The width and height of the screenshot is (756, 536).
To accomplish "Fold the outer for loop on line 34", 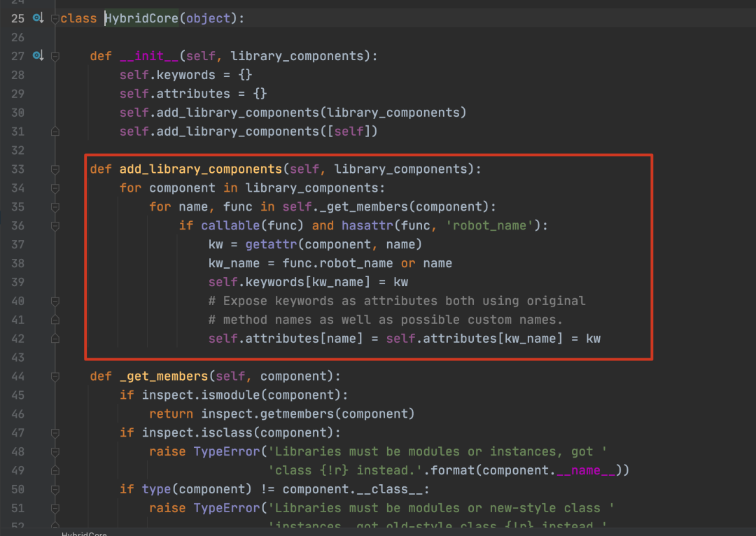I will tap(55, 188).
